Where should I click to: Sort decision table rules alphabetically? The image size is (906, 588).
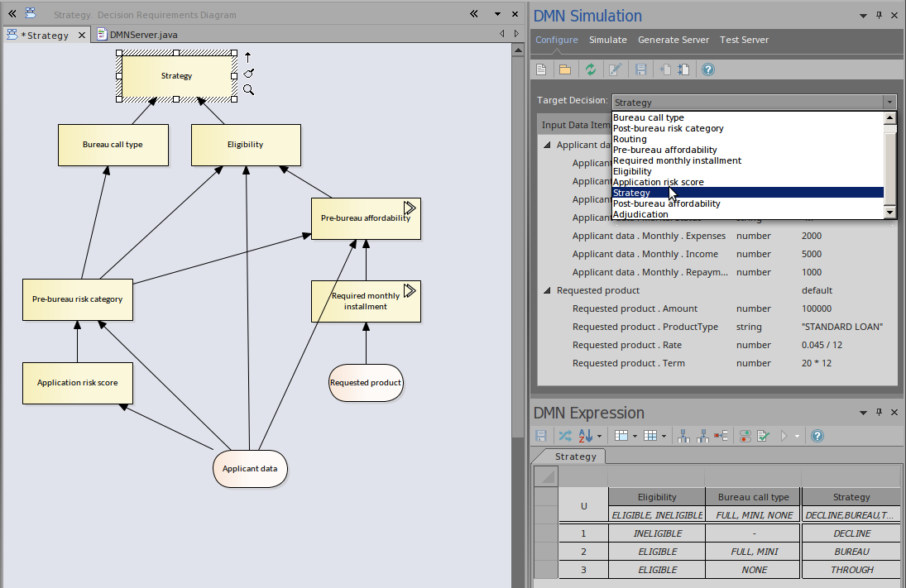tap(584, 436)
